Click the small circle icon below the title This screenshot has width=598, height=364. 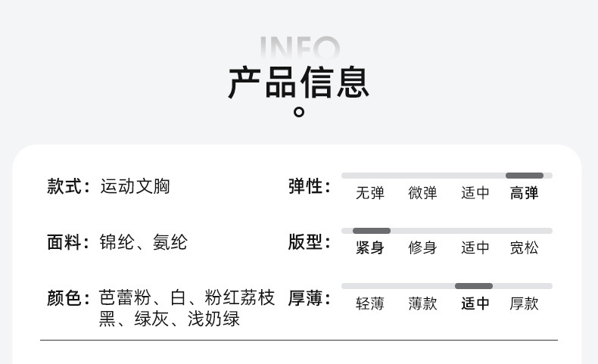[299, 113]
